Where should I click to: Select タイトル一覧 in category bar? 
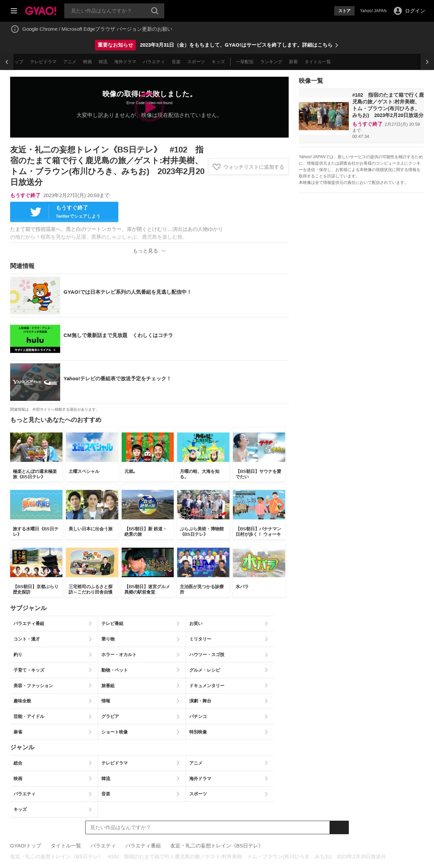[318, 62]
